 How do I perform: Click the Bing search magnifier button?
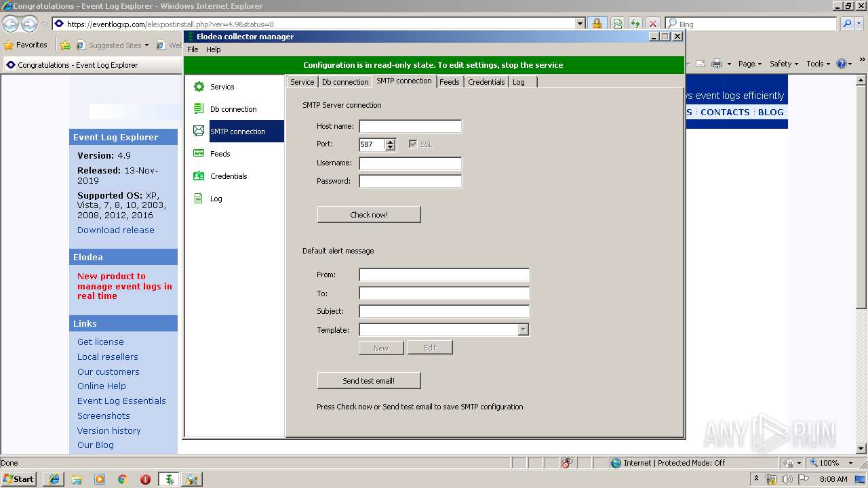click(x=846, y=24)
